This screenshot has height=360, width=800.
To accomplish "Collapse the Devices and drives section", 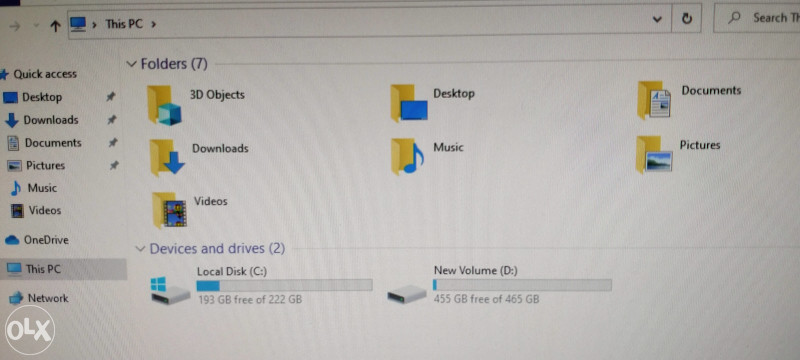I will tap(140, 249).
